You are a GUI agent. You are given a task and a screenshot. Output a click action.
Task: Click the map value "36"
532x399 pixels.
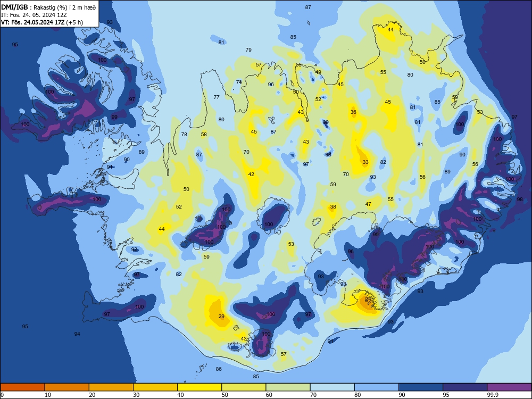[353, 112]
